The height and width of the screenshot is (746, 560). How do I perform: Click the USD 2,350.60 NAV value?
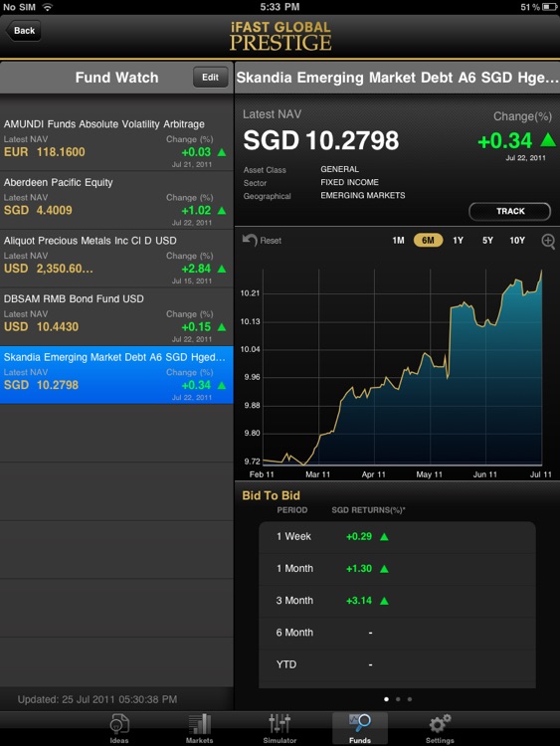coord(48,269)
